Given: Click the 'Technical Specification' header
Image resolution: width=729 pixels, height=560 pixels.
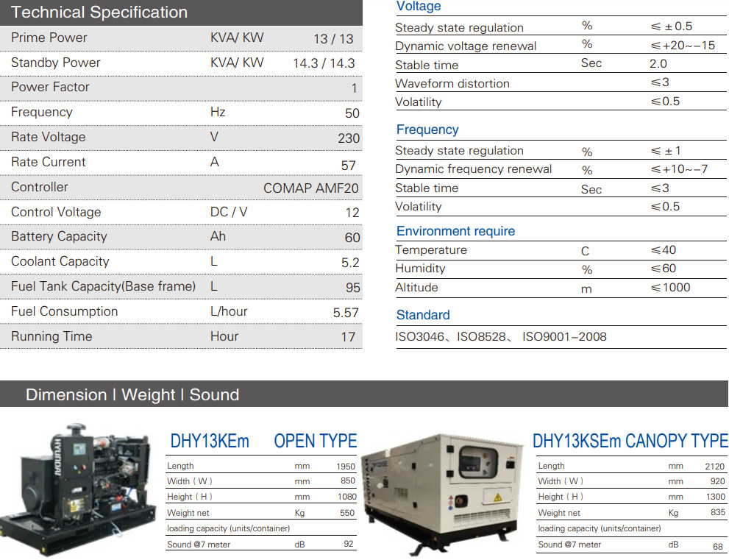Looking at the screenshot, I should (x=99, y=12).
